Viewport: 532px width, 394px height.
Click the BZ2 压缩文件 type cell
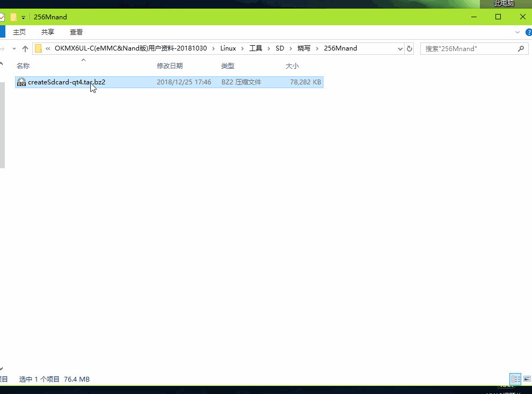[x=241, y=82]
